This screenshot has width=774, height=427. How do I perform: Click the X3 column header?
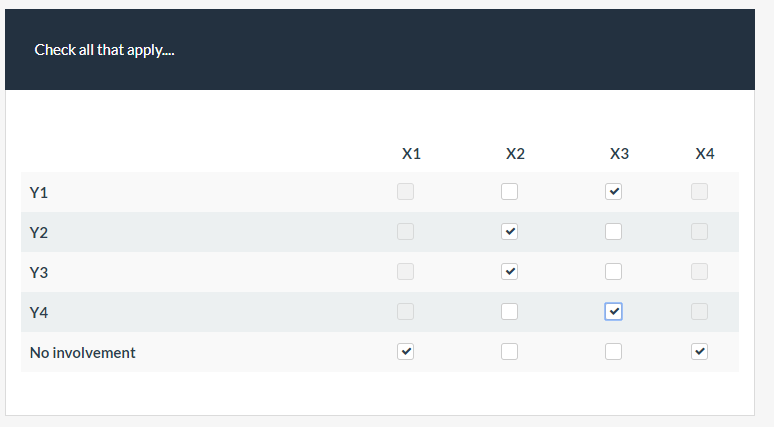point(619,154)
